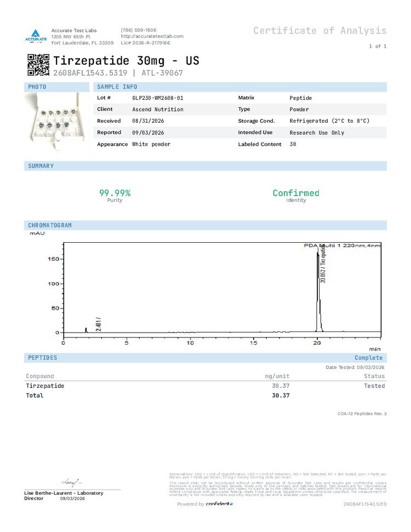Click the license number Lic# 2026-R-217916

point(146,43)
